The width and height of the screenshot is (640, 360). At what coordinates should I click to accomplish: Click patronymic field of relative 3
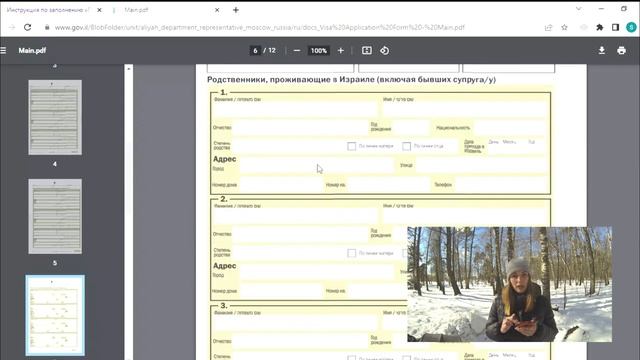[x=300, y=341]
